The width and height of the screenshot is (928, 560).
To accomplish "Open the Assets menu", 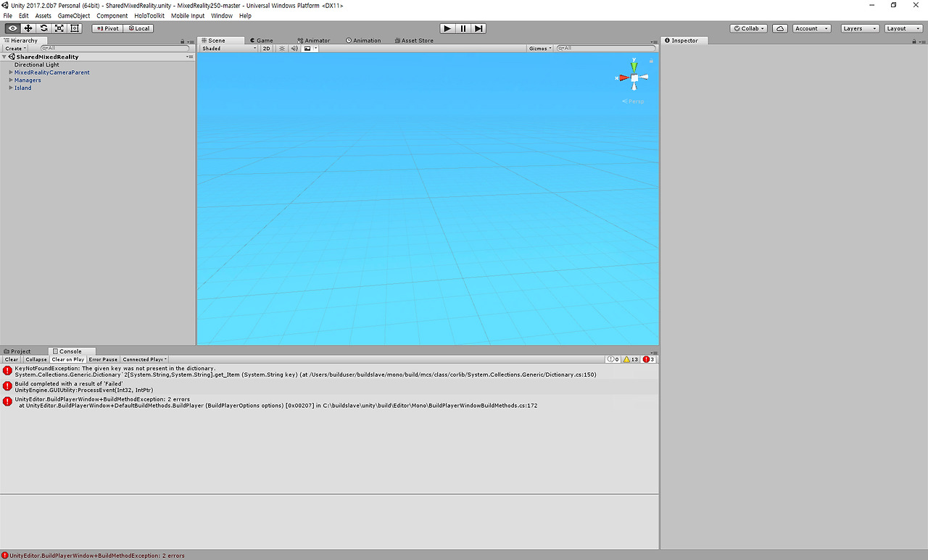I will (x=43, y=16).
